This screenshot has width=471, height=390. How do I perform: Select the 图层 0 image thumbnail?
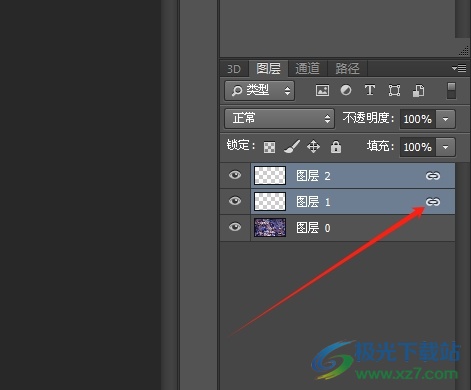tap(270, 227)
